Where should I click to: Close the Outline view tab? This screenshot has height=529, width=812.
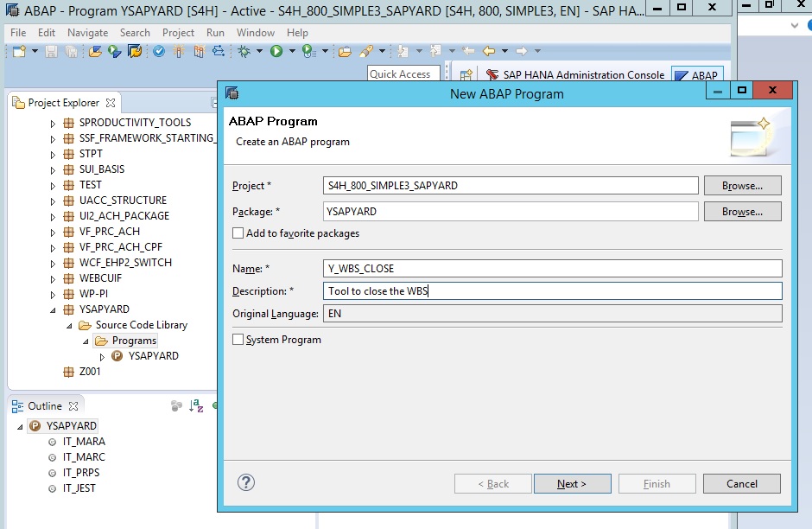pyautogui.click(x=73, y=405)
